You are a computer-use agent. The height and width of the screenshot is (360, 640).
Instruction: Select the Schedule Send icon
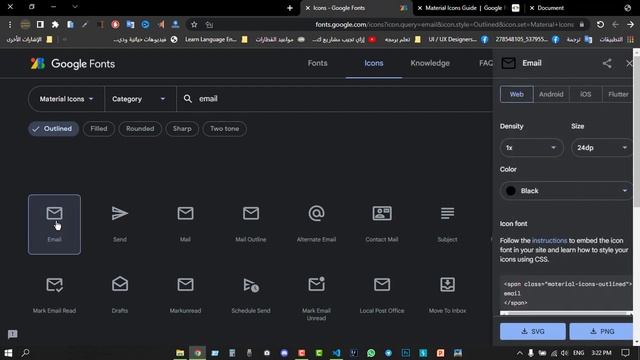click(251, 285)
